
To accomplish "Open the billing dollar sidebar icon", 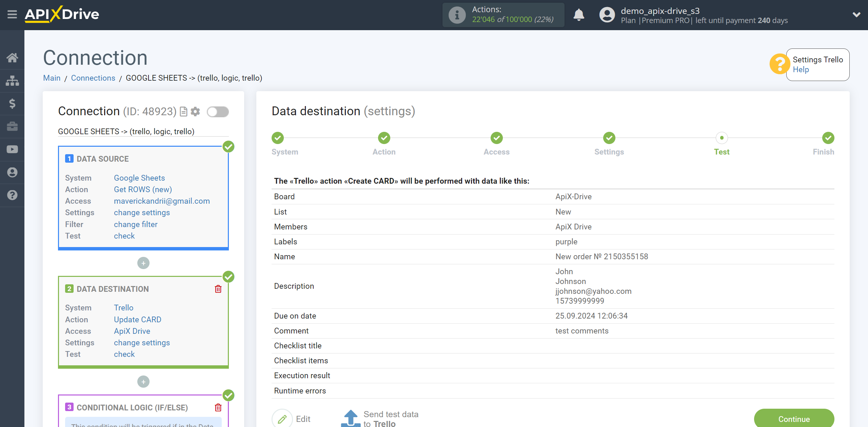I will tap(12, 103).
